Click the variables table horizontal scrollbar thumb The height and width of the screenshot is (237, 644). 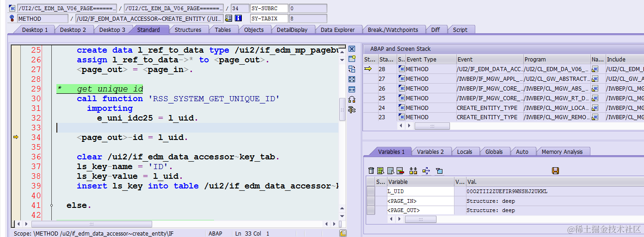420,219
